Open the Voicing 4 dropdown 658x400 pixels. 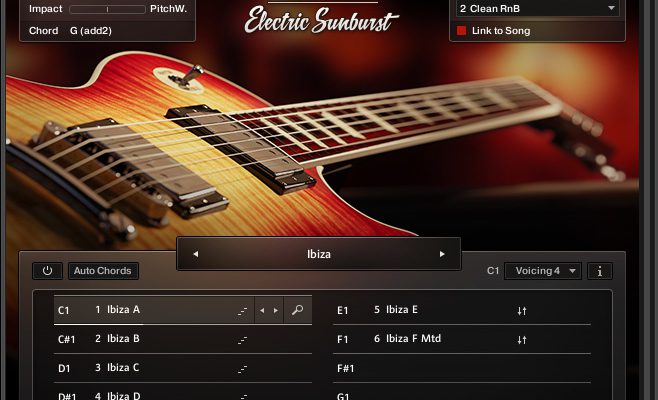click(543, 271)
